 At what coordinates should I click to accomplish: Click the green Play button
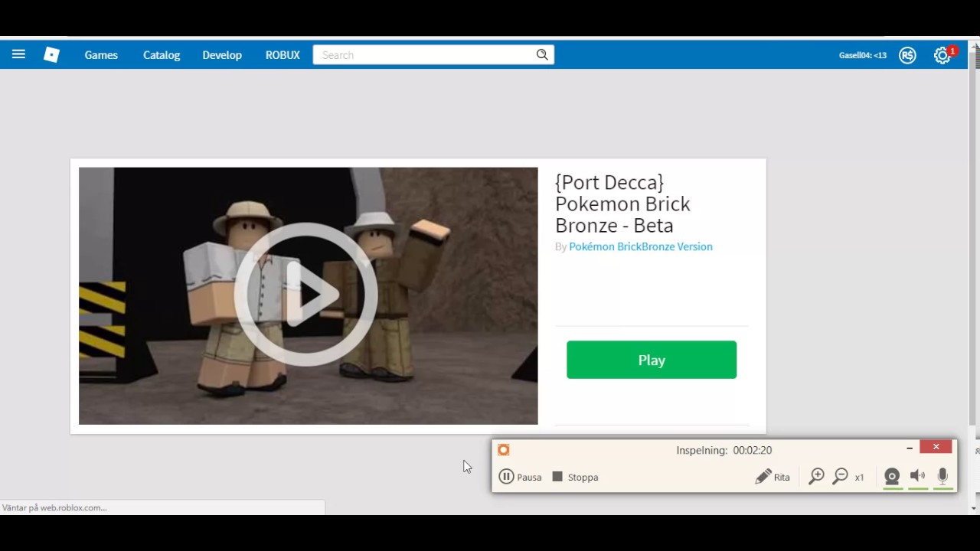pyautogui.click(x=652, y=360)
